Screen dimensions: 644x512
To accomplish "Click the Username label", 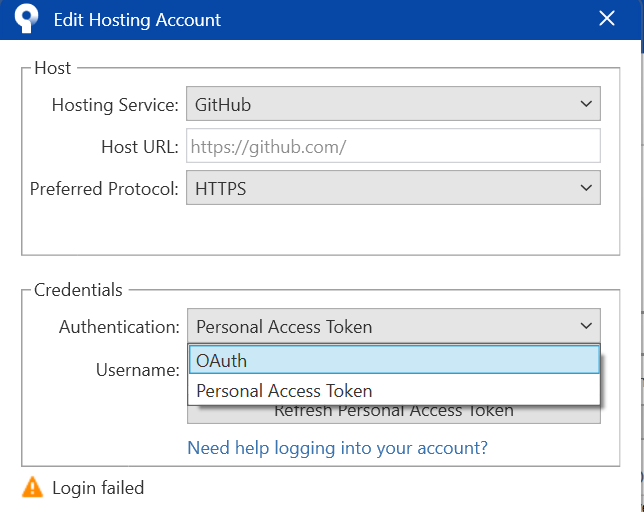I will pyautogui.click(x=137, y=370).
